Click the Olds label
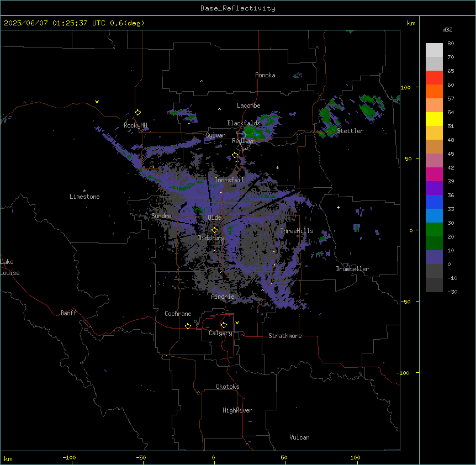476x465 pixels. pos(214,218)
